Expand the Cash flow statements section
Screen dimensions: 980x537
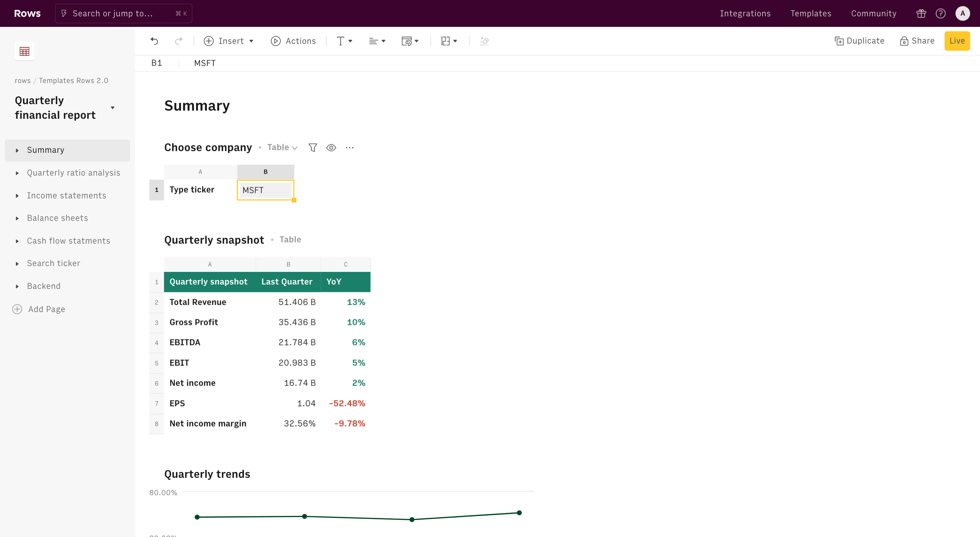click(x=17, y=241)
